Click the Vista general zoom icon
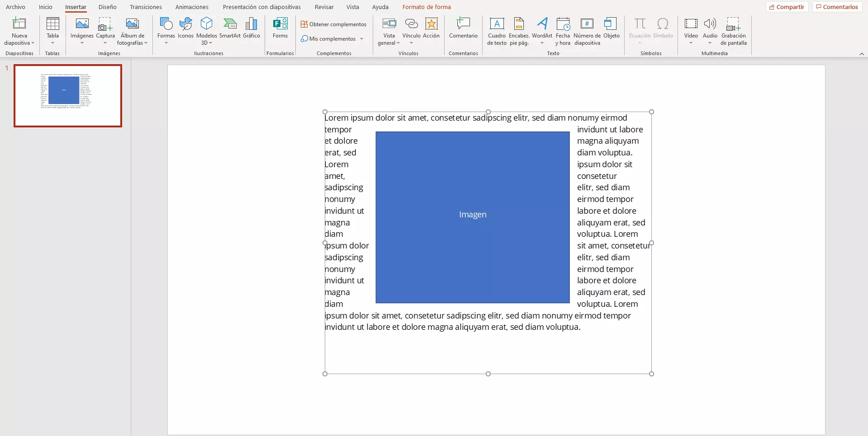This screenshot has width=868, height=436. pos(389,23)
